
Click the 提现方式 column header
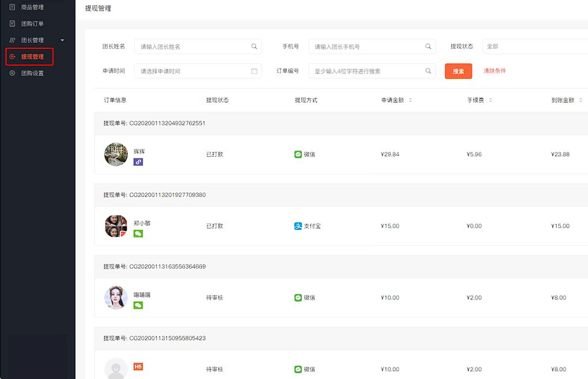click(306, 100)
